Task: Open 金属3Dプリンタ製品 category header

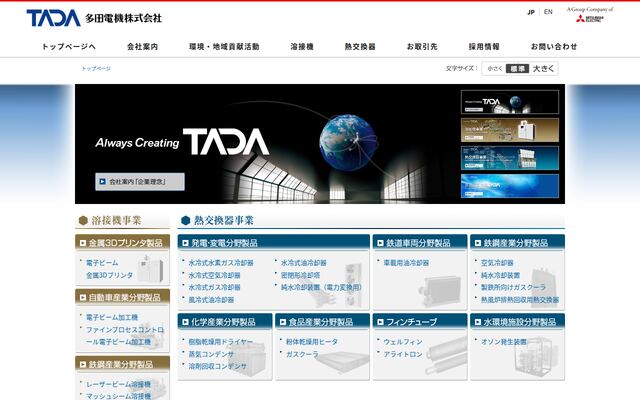Action: pyautogui.click(x=122, y=242)
